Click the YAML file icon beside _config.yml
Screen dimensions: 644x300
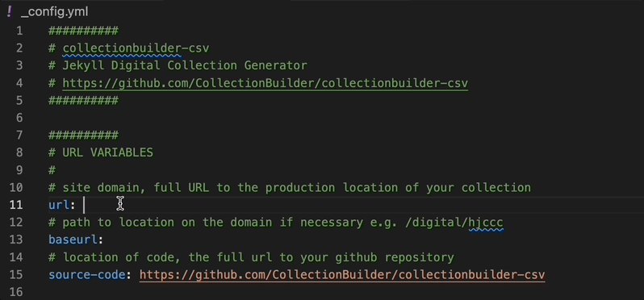pyautogui.click(x=10, y=11)
